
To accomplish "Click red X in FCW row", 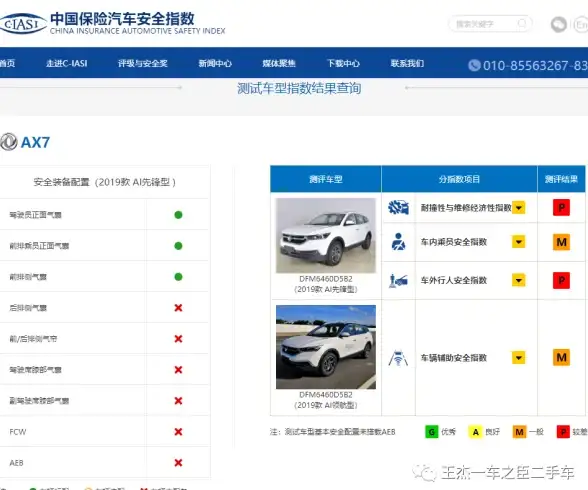I will 178,432.
